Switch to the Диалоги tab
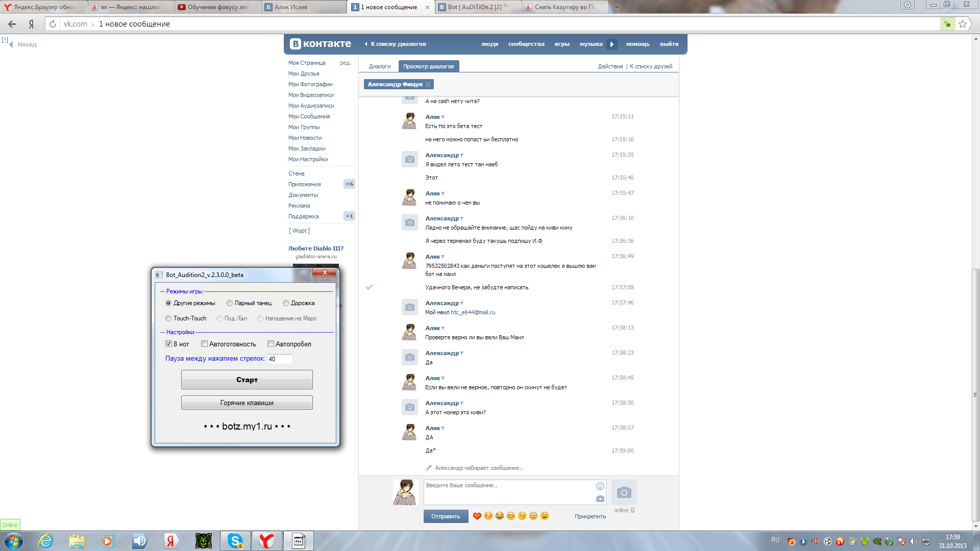980x551 pixels. [x=380, y=66]
